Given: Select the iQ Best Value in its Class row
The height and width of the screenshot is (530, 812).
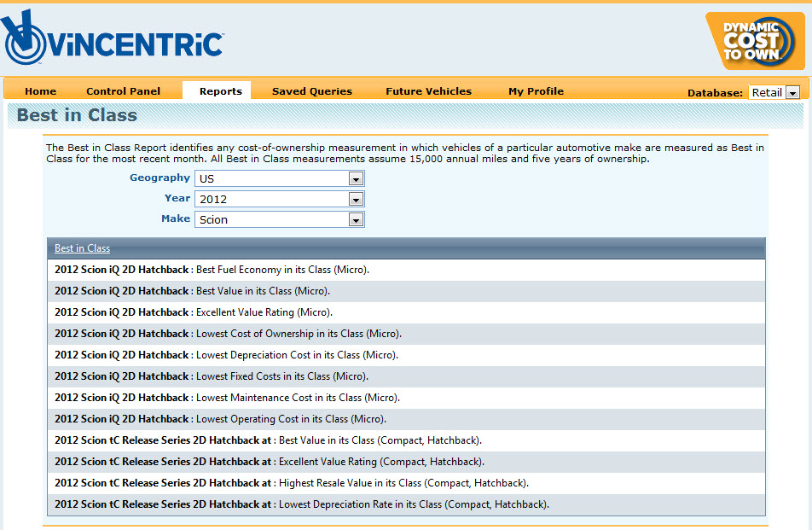Looking at the screenshot, I should (x=406, y=291).
